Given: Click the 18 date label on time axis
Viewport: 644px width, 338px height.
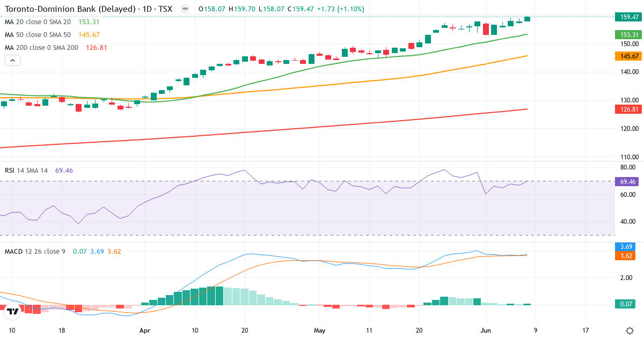Looking at the screenshot, I should pyautogui.click(x=62, y=330).
